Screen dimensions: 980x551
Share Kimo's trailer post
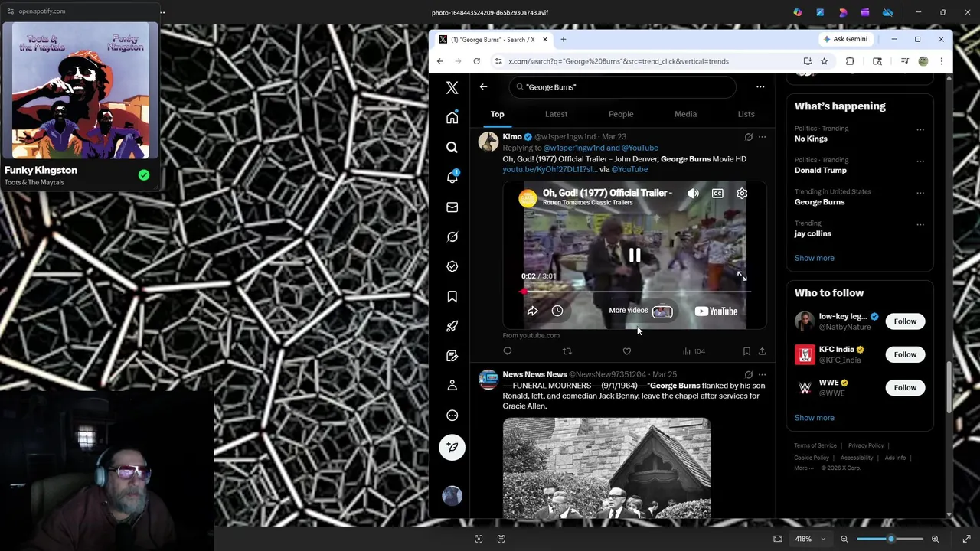762,351
